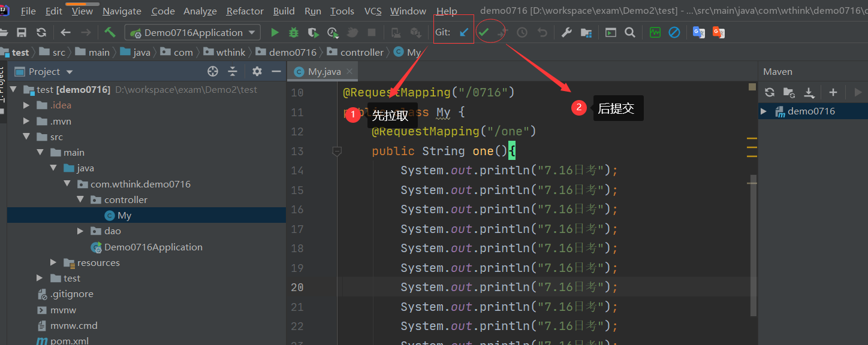Navigate back with the left arrow icon
Viewport: 868px width, 345px height.
point(66,32)
